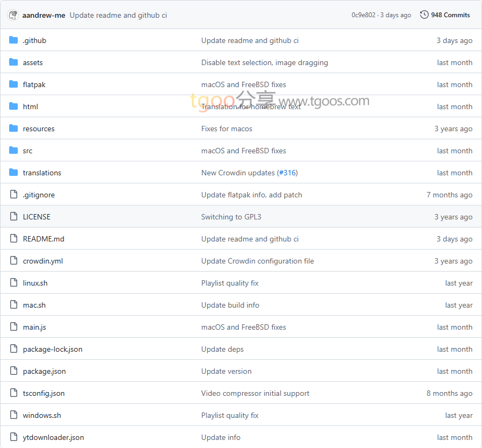This screenshot has height=448, width=482.
Task: Open the html folder
Action: pyautogui.click(x=30, y=106)
